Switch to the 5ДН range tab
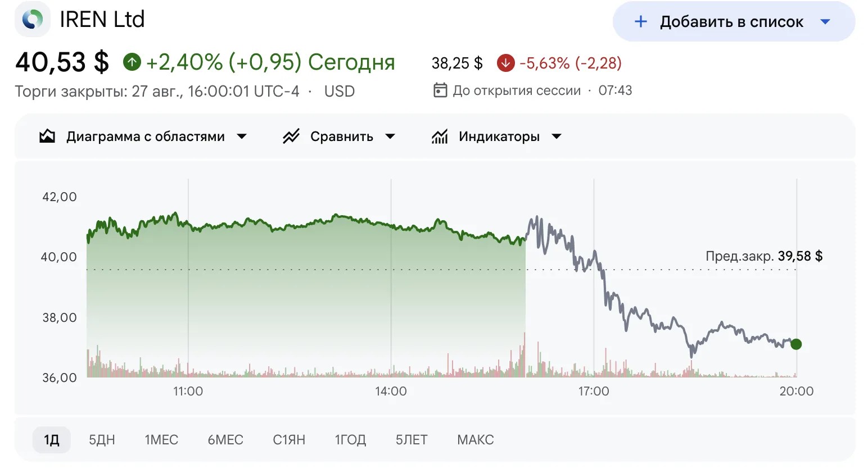The height and width of the screenshot is (473, 868). pyautogui.click(x=102, y=440)
